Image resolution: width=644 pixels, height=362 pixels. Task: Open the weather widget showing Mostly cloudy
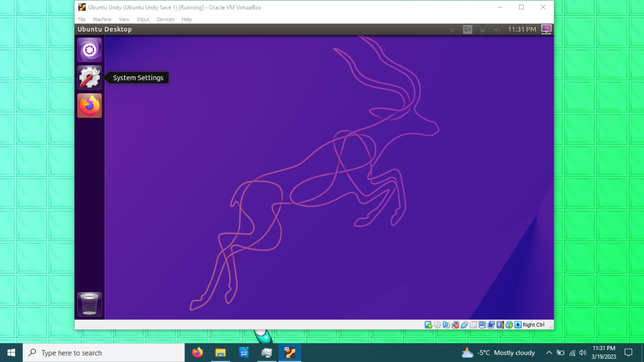point(499,352)
